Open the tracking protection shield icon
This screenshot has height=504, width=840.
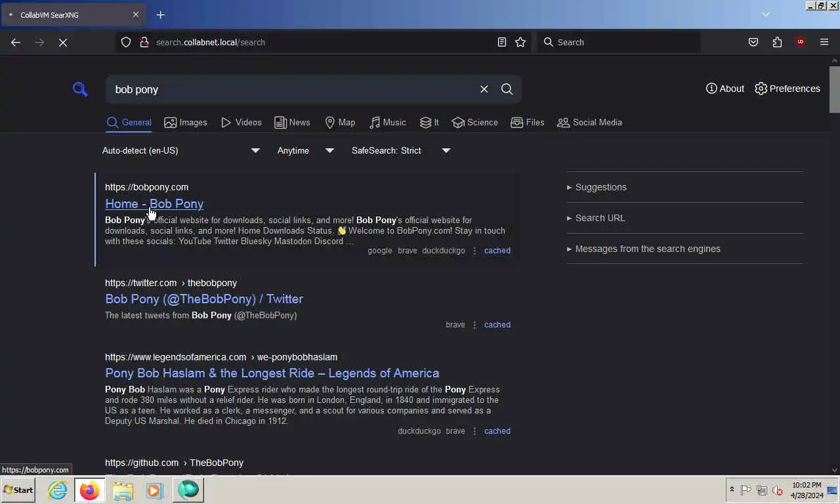click(126, 42)
